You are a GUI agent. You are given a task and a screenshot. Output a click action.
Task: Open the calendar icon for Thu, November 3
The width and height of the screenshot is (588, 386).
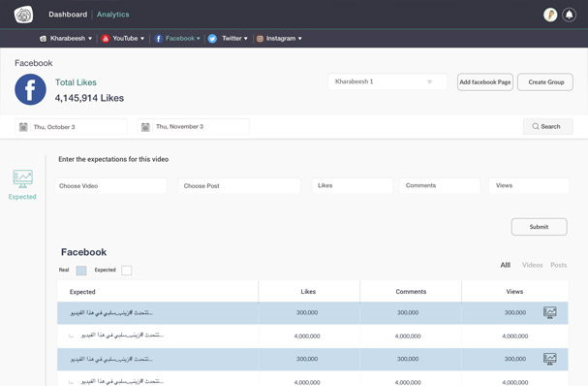(145, 127)
